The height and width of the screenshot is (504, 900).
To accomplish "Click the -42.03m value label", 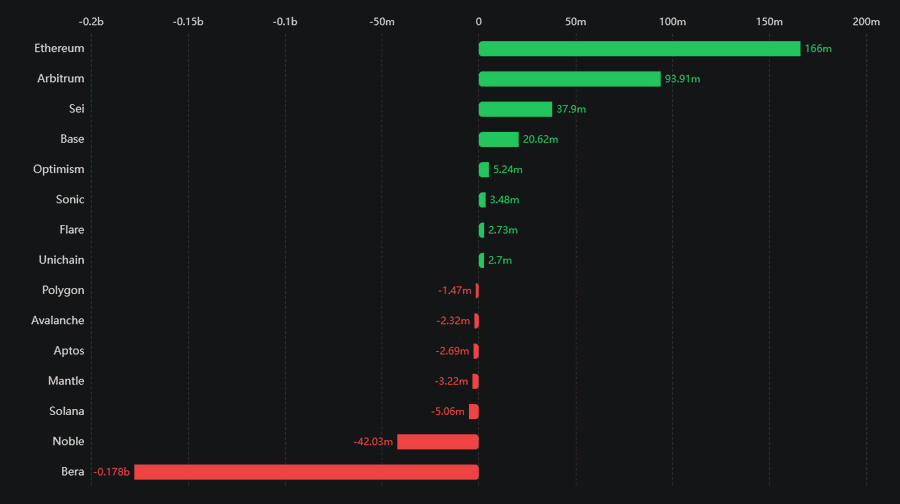I will (373, 442).
